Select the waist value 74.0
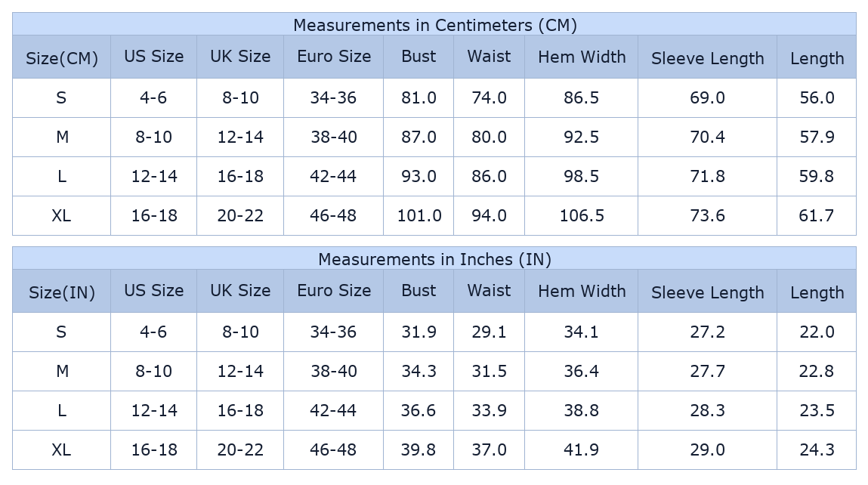The width and height of the screenshot is (868, 485). point(489,97)
